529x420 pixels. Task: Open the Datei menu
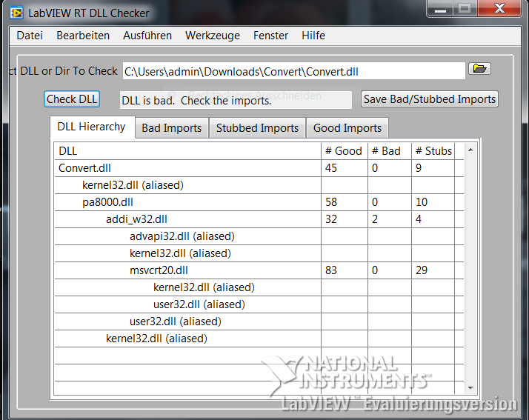tap(30, 36)
